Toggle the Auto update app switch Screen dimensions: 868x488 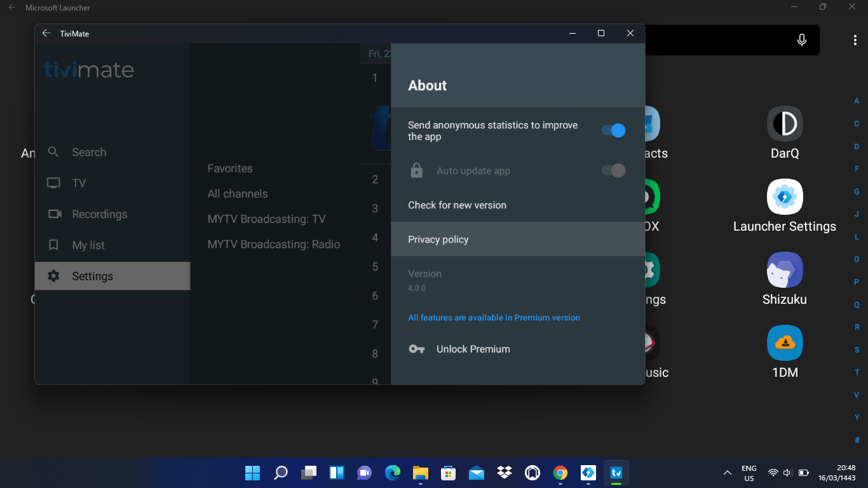coord(613,170)
